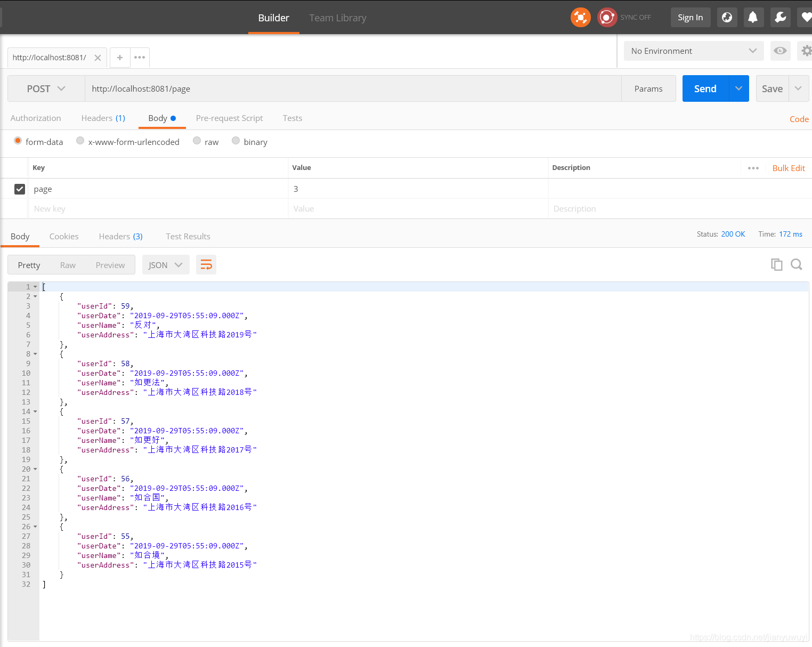812x647 pixels.
Task: Show Pretty response view
Action: pos(29,265)
